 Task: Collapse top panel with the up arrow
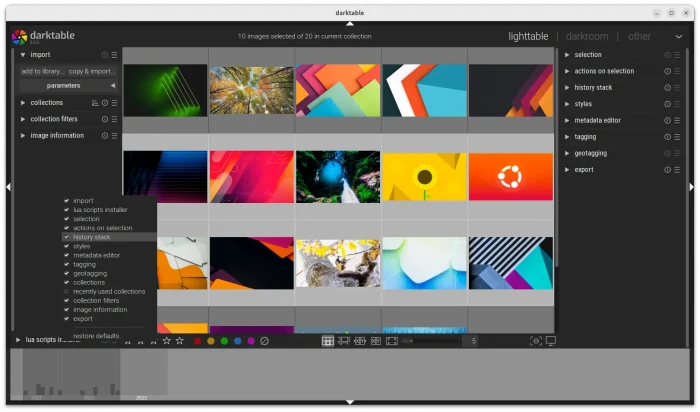pyautogui.click(x=350, y=24)
